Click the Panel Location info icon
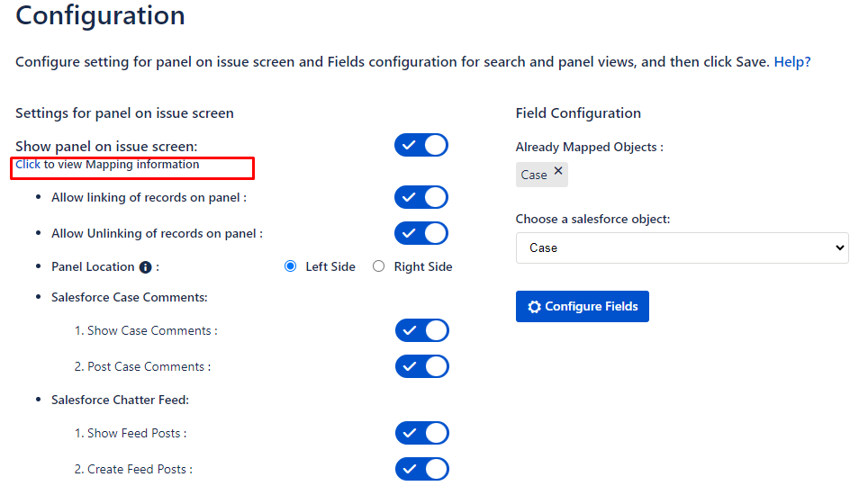 (145, 267)
